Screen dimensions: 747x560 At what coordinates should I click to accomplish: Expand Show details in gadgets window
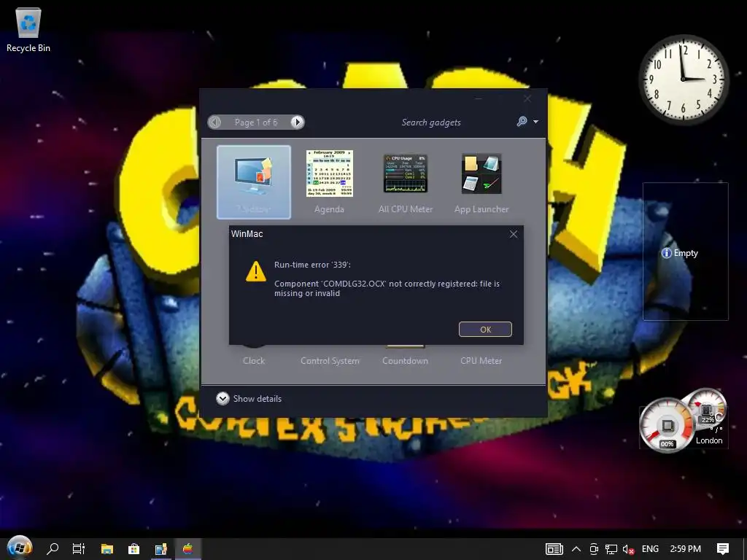[249, 399]
